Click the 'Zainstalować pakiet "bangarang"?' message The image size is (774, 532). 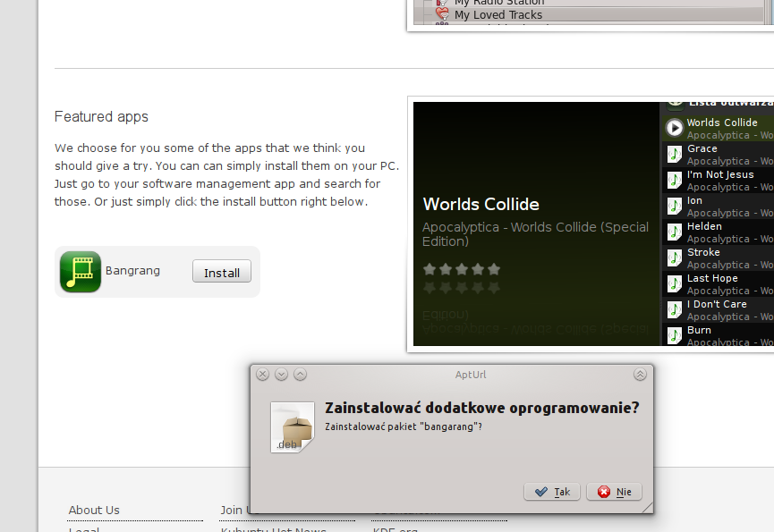tap(404, 426)
